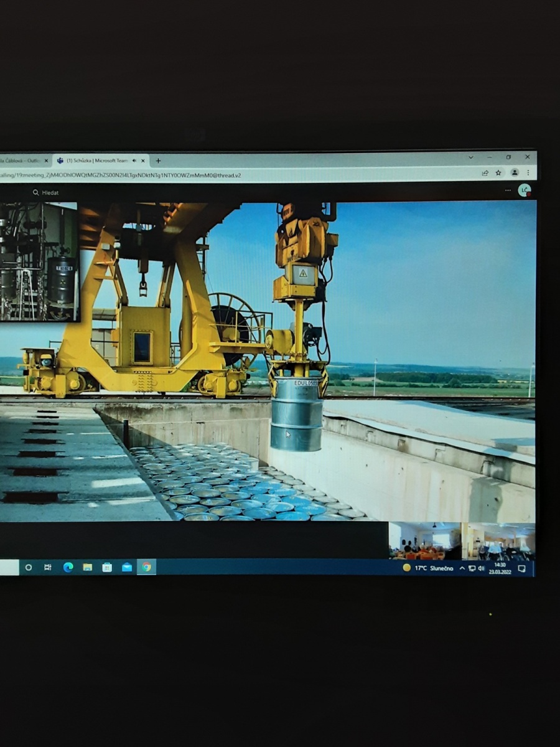Viewport: 560px width, 747px height.
Task: Open the Mail app on taskbar
Action: pos(127,567)
